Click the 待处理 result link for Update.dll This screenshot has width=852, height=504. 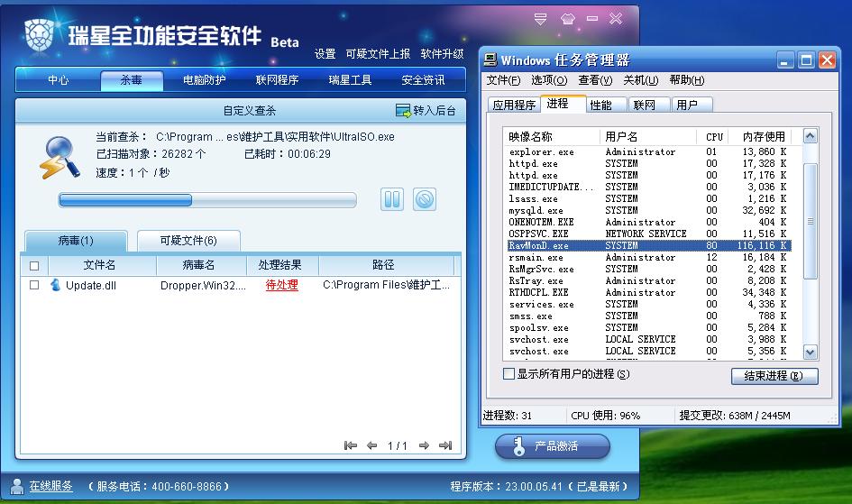point(282,285)
